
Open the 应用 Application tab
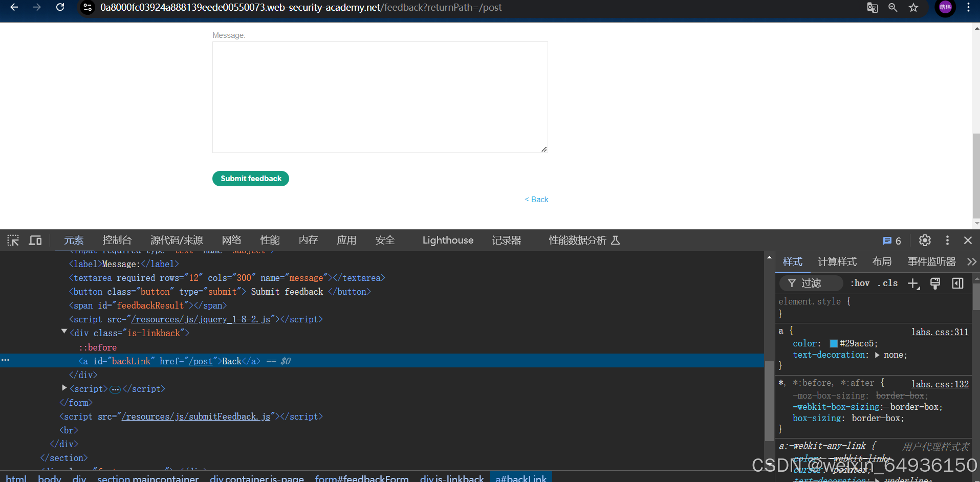[346, 240]
